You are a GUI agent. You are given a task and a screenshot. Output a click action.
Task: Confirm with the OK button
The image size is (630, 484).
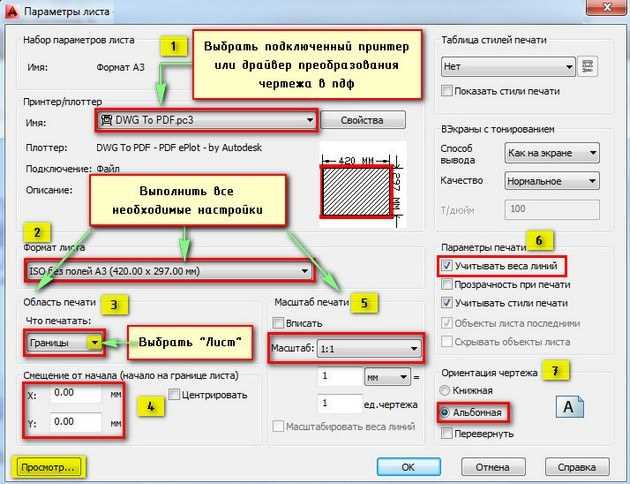point(409,467)
